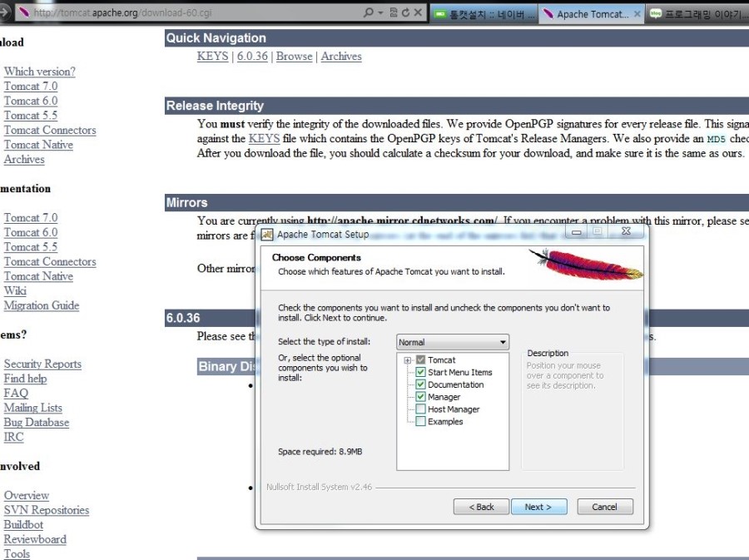Open Tomcat Native under Download

coord(38,145)
